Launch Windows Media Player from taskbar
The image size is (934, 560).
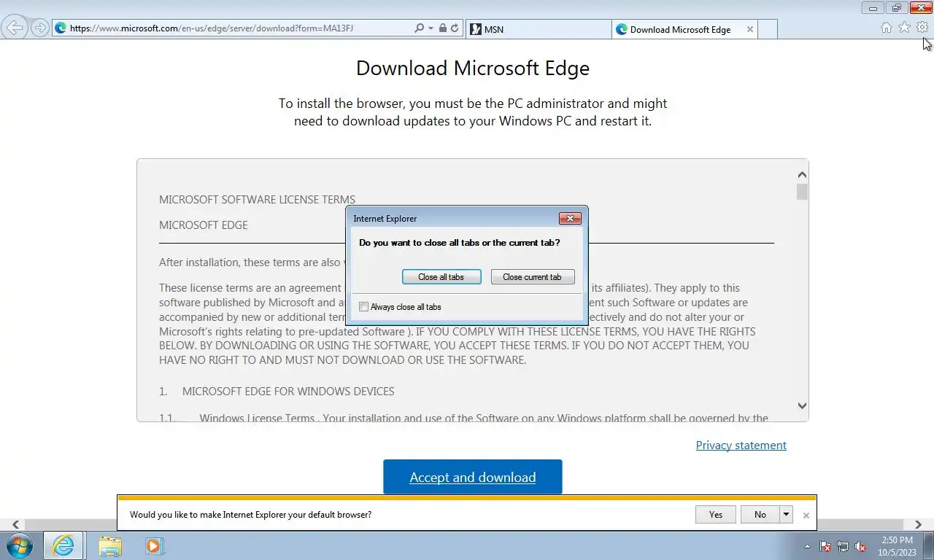(x=154, y=545)
